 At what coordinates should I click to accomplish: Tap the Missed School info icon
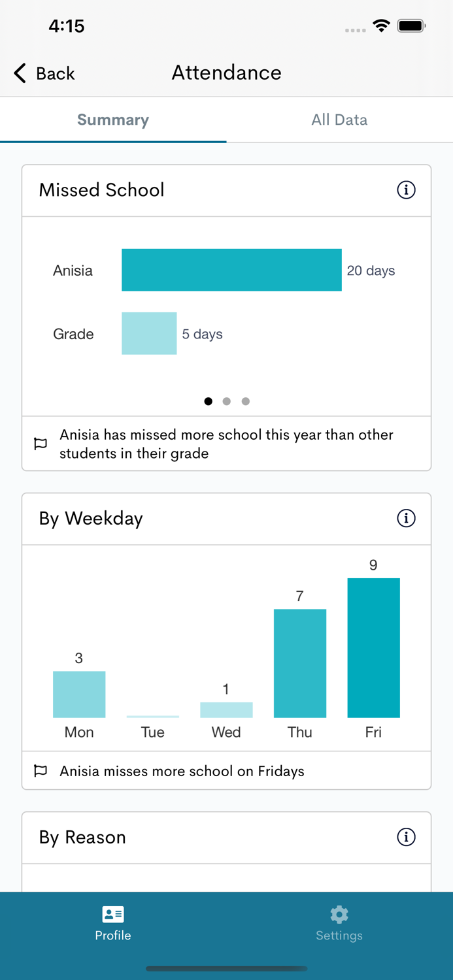[406, 190]
